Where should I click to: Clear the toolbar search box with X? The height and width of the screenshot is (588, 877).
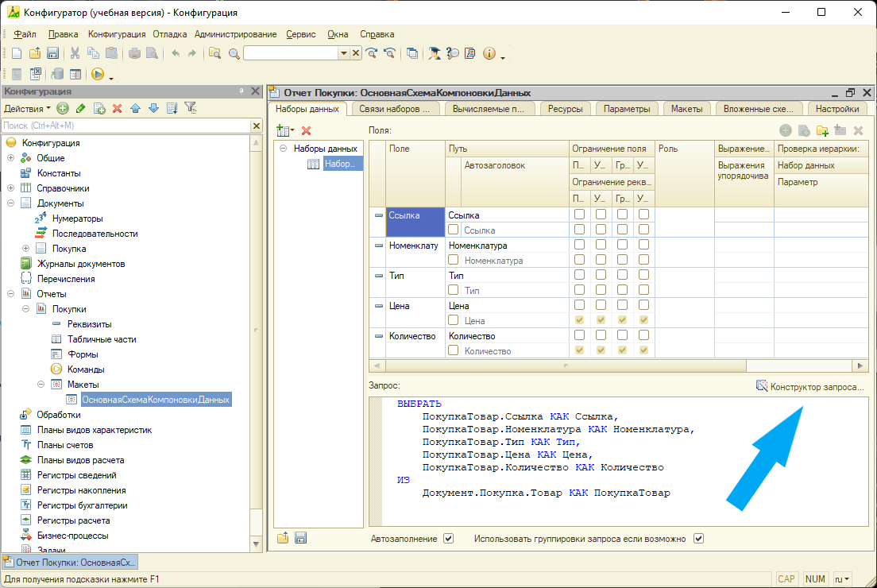[x=356, y=53]
